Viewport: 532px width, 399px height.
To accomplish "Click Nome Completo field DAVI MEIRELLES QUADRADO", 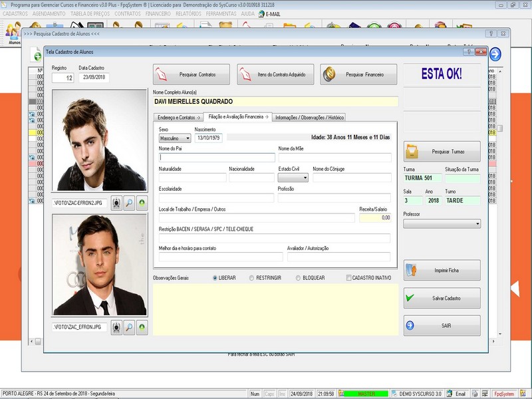I will coord(275,102).
